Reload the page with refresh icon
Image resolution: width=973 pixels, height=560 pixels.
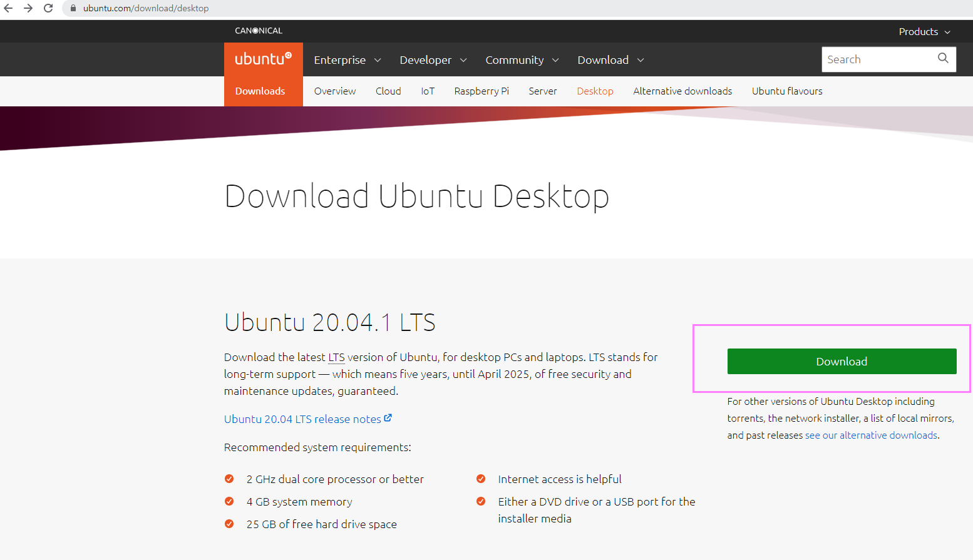coord(48,8)
